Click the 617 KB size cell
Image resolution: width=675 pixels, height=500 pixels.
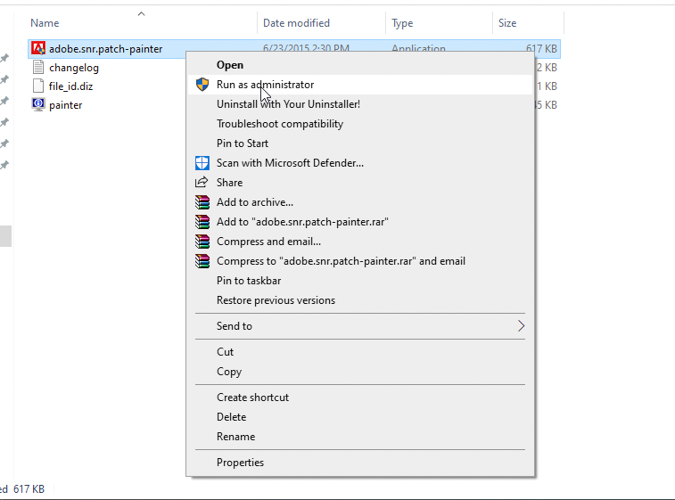542,49
